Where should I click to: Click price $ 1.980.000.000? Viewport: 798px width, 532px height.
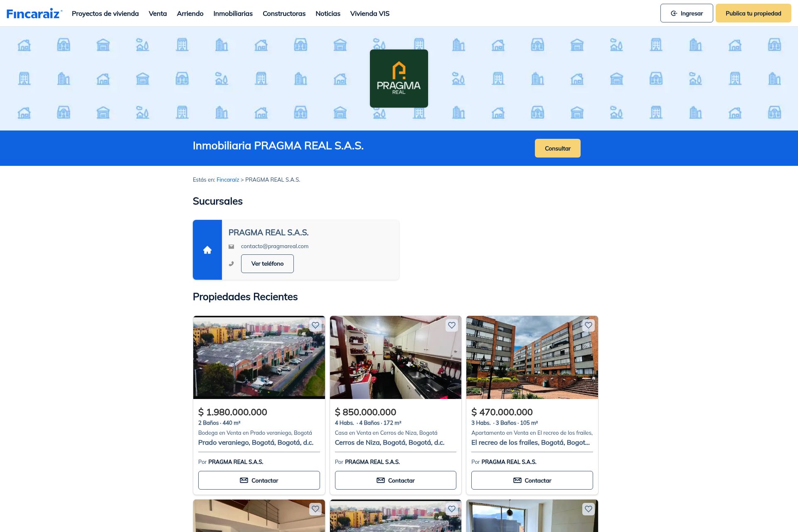click(x=233, y=412)
